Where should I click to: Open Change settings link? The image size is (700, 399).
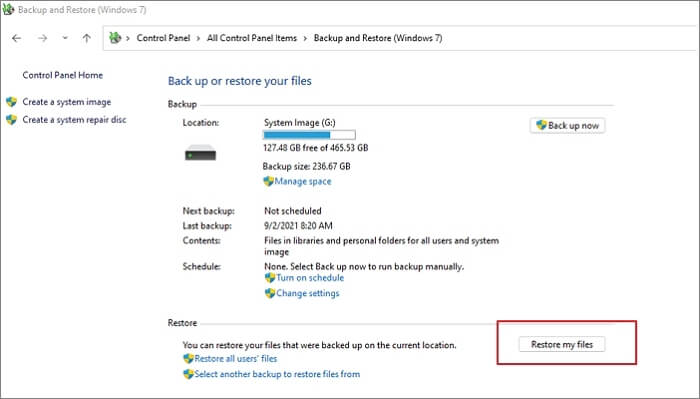(x=308, y=293)
